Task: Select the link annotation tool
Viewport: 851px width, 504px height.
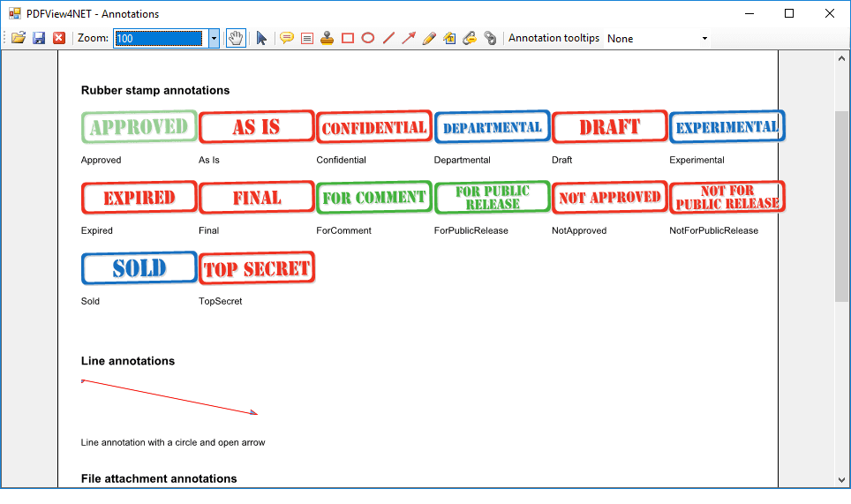Action: coord(490,38)
